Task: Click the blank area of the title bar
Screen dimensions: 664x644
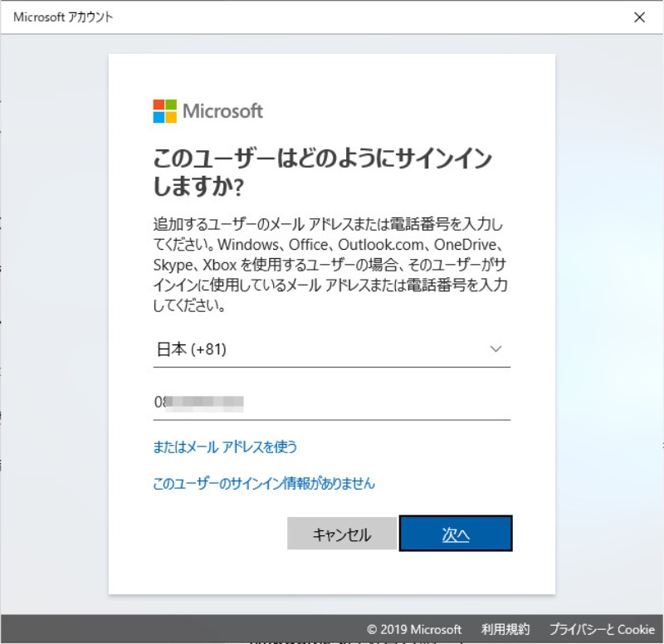Action: (373, 17)
